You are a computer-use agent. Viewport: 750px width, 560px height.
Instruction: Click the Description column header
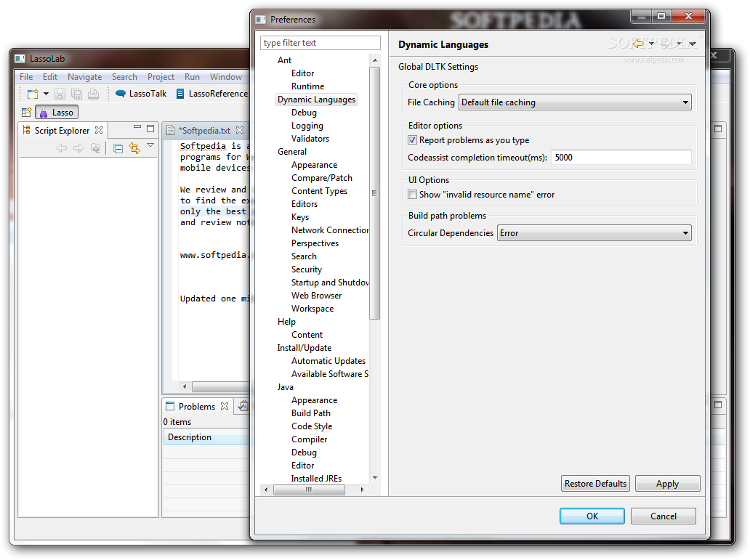pos(206,437)
